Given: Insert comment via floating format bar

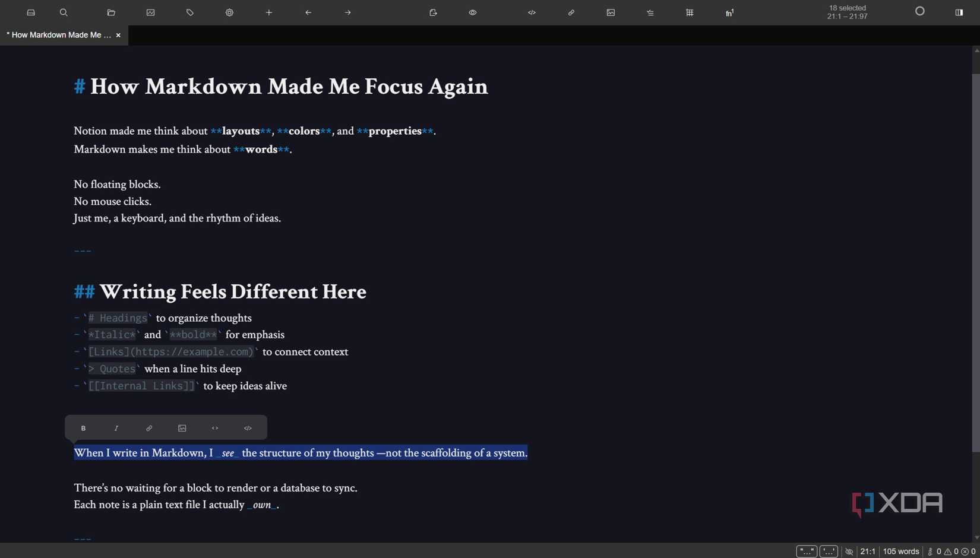Looking at the screenshot, I should [x=248, y=428].
